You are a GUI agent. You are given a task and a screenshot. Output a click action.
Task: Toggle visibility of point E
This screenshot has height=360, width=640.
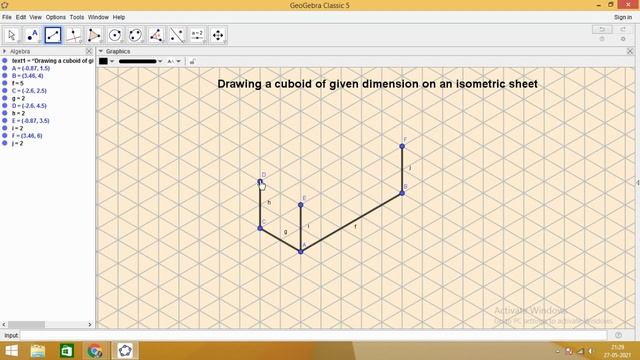coord(5,120)
